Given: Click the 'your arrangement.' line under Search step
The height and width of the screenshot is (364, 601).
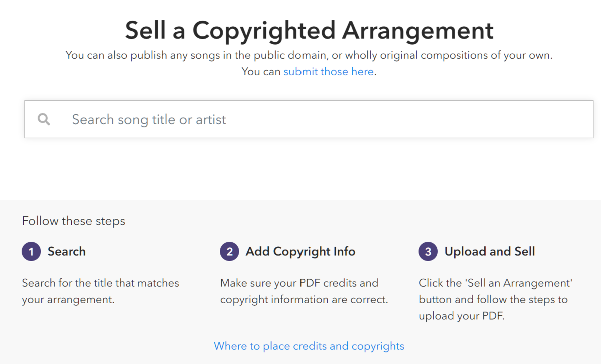Looking at the screenshot, I should click(68, 300).
